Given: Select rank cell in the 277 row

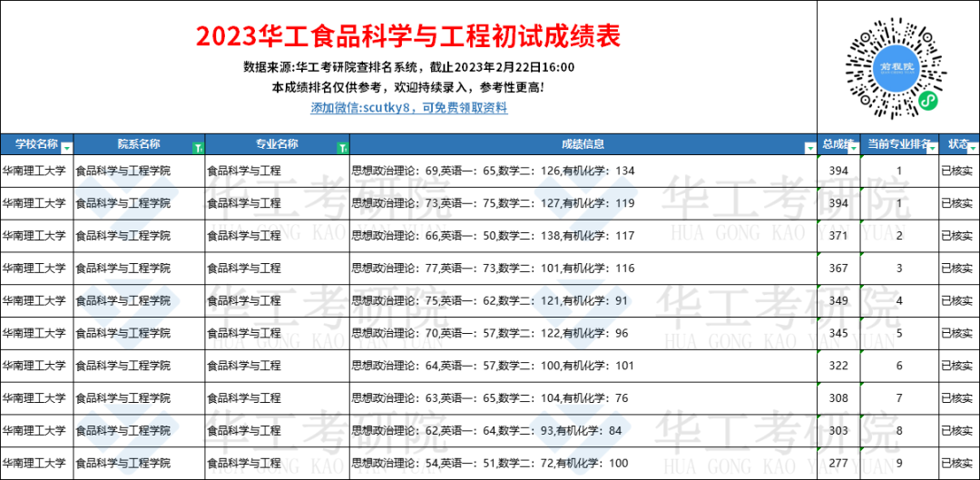Looking at the screenshot, I should pyautogui.click(x=899, y=463).
